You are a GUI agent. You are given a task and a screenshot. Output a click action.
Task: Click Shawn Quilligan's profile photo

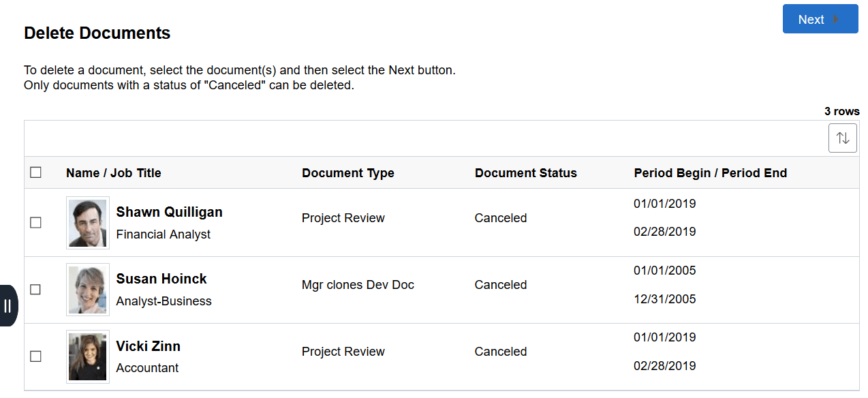[x=88, y=223]
